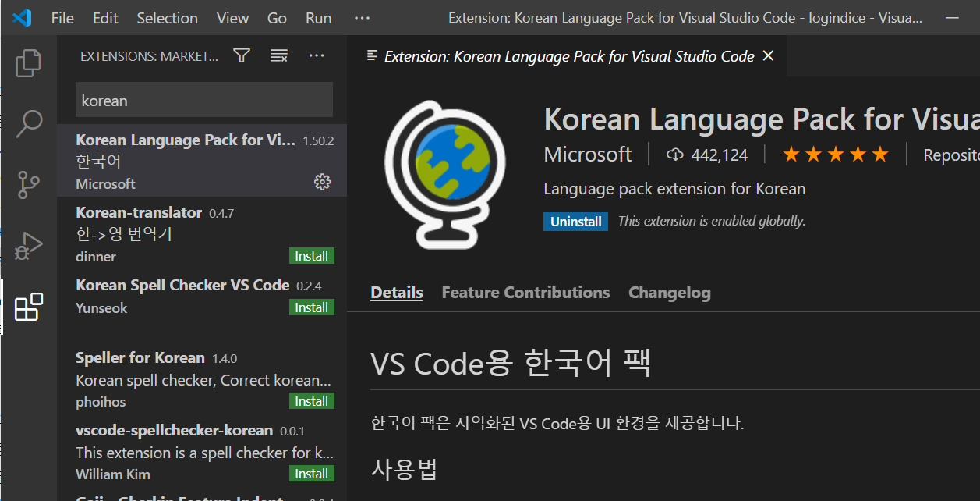The width and height of the screenshot is (980, 501).
Task: Install Speller for Korean extension
Action: (x=312, y=401)
